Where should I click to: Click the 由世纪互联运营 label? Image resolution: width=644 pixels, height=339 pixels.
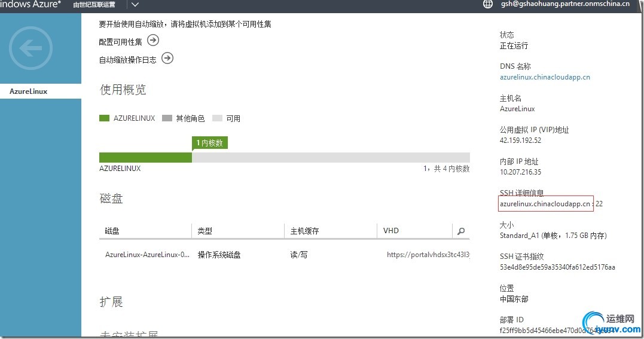(94, 5)
